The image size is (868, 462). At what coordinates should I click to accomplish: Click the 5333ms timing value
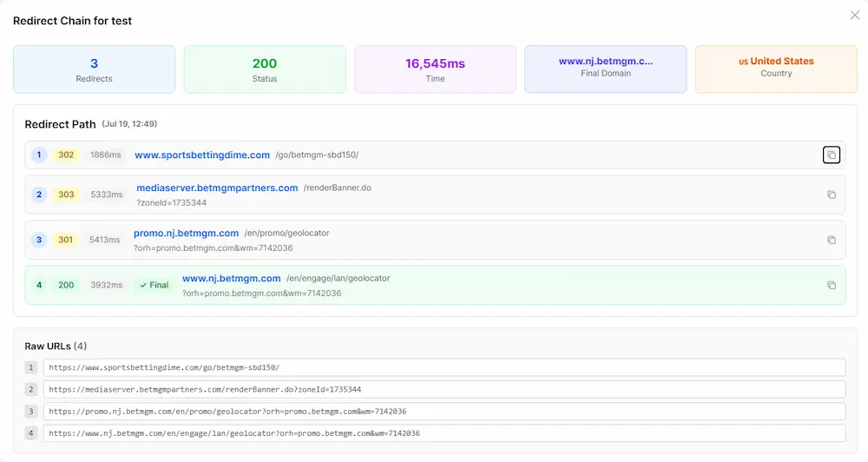click(x=107, y=195)
